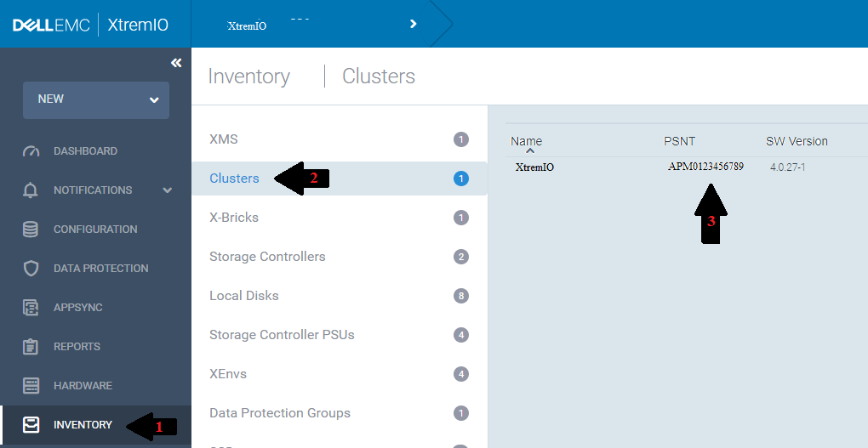This screenshot has height=448, width=868.
Task: Select Clusters in the inventory list
Action: click(x=234, y=179)
